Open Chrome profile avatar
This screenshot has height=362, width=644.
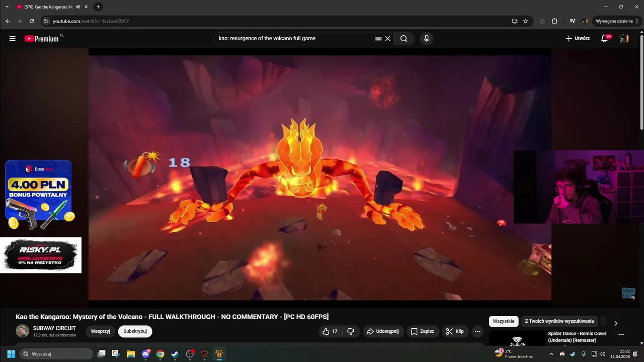[585, 21]
